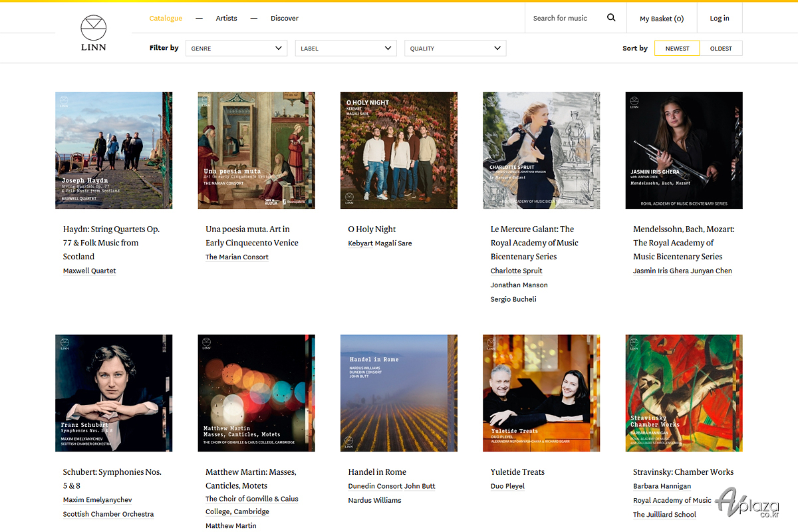Sort catalogue by Oldest
This screenshot has height=532, width=798.
[x=721, y=49]
